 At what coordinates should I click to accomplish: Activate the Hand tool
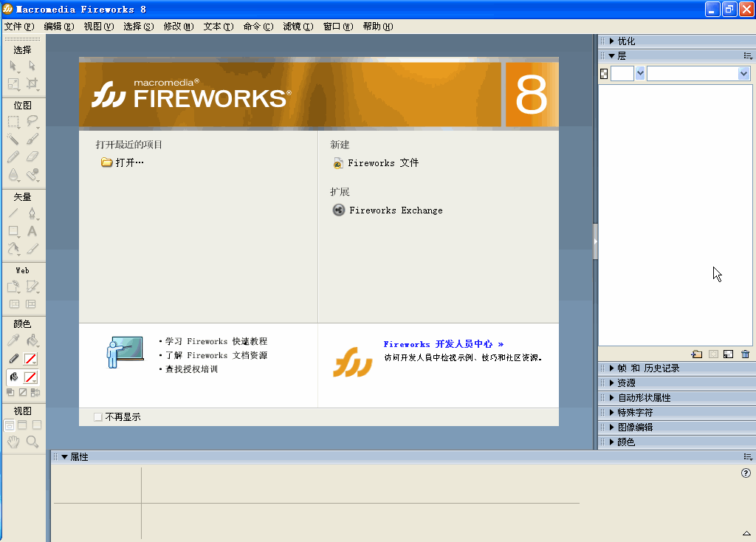coord(13,442)
